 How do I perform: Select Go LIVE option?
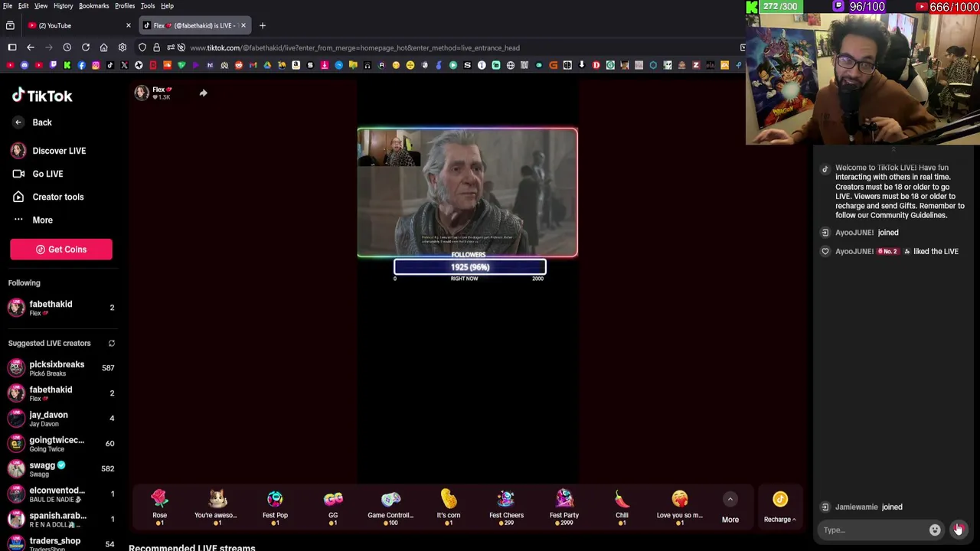(38, 174)
